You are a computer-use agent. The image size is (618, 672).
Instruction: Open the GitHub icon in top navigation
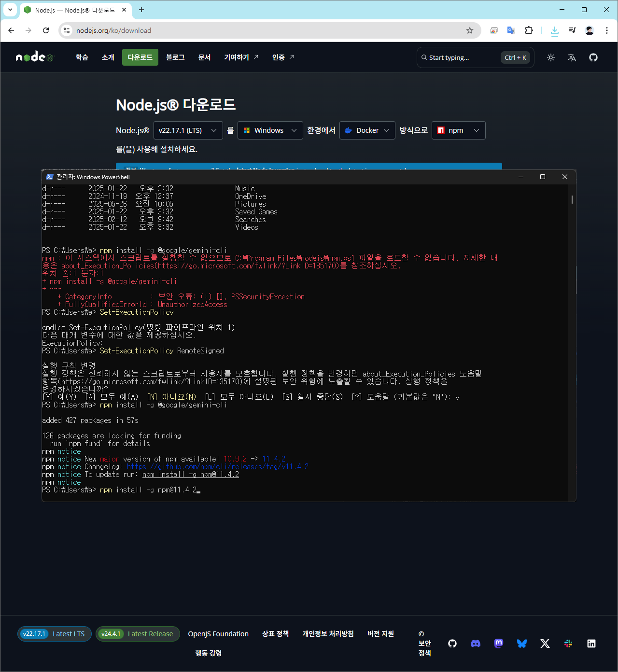tap(593, 57)
